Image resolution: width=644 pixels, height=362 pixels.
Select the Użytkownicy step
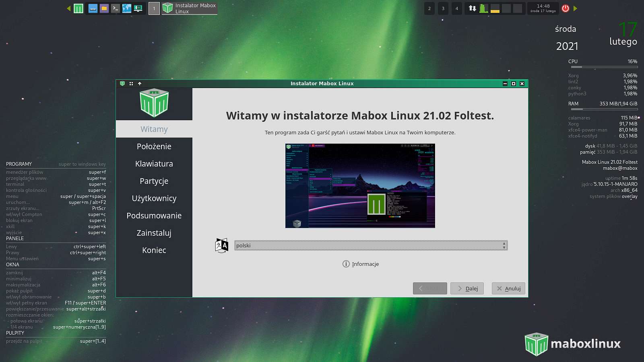pyautogui.click(x=154, y=198)
